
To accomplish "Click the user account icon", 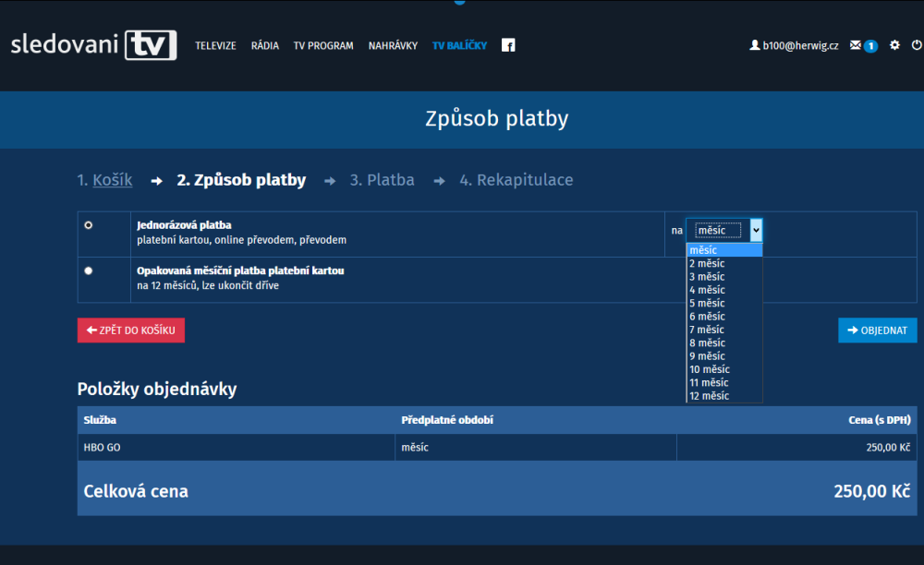I will (x=754, y=45).
